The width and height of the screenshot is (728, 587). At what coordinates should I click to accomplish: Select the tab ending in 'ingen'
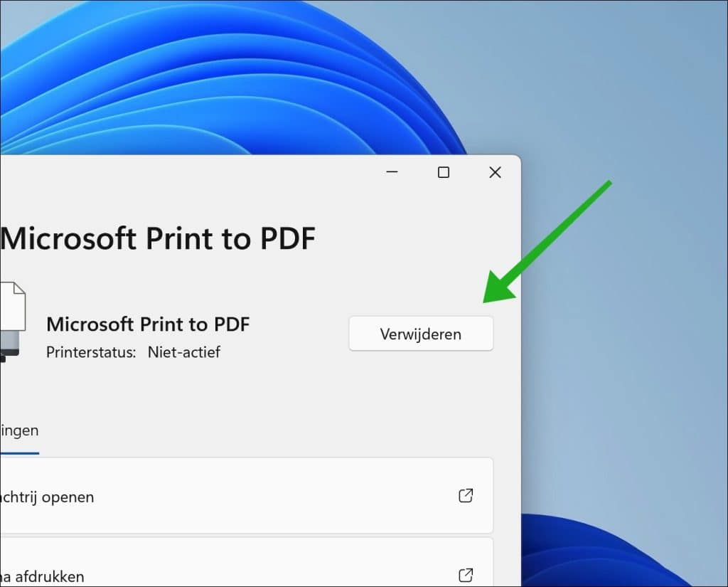click(19, 431)
